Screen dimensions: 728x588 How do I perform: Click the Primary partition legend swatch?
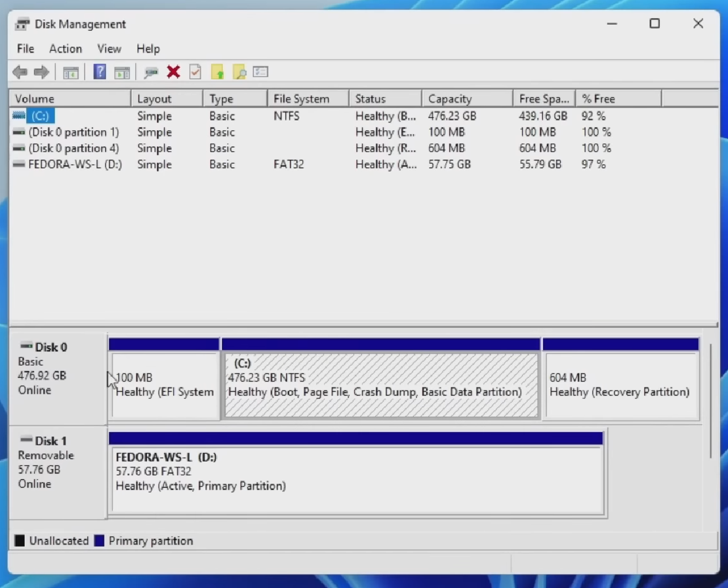[100, 541]
